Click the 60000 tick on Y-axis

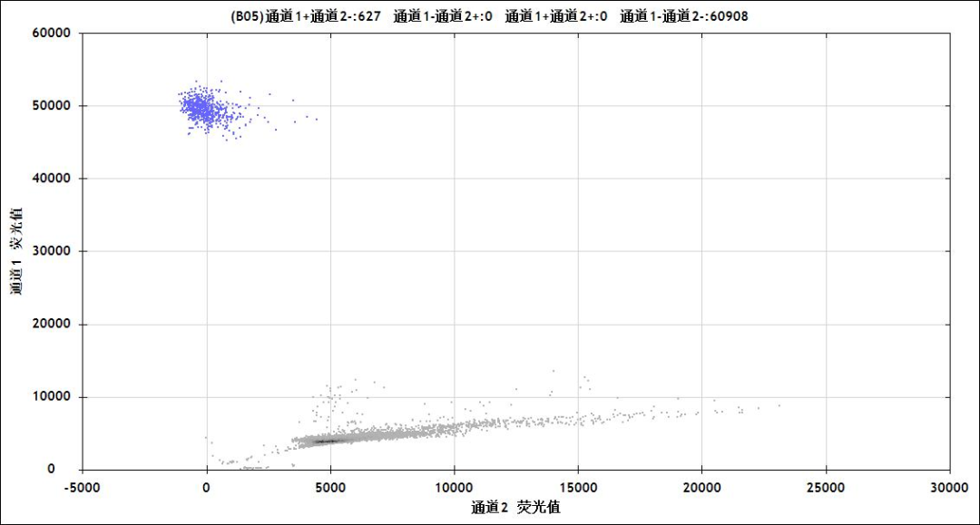pyautogui.click(x=51, y=34)
